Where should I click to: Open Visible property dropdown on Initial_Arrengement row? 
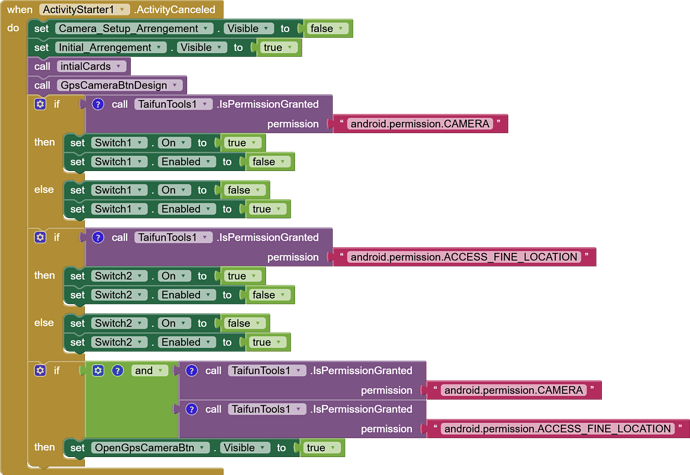point(202,48)
